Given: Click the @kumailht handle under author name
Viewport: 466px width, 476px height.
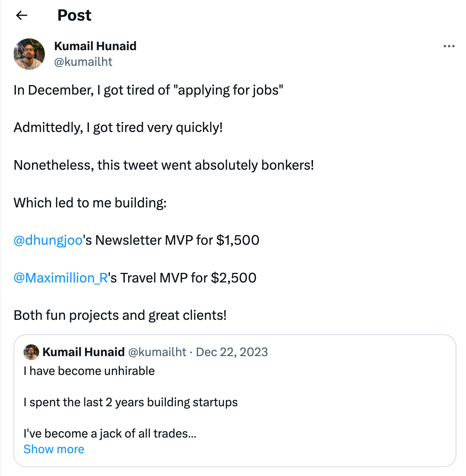Looking at the screenshot, I should click(83, 62).
